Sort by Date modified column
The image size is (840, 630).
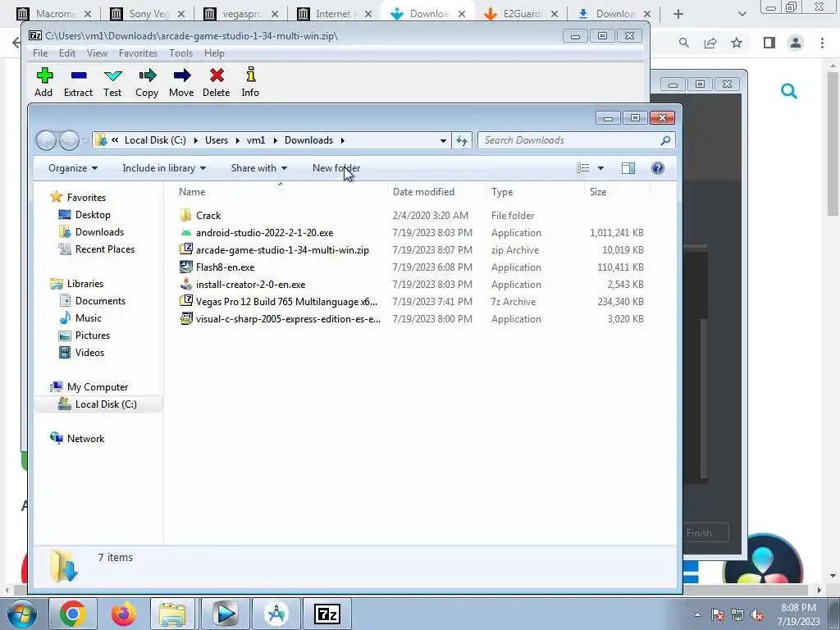tap(423, 192)
